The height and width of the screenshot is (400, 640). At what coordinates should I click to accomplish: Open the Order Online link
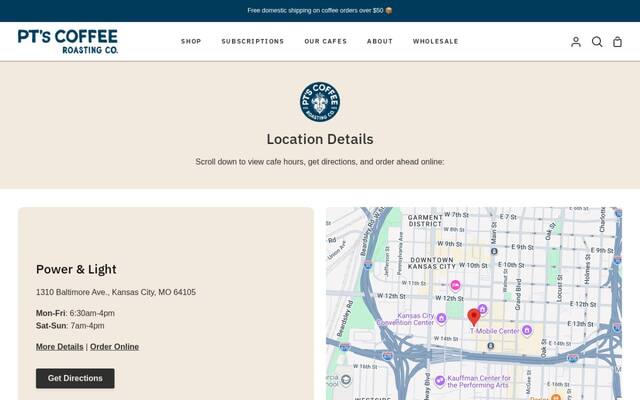114,347
